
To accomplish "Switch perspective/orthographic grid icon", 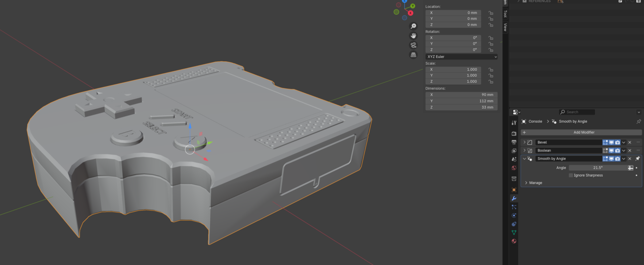I will click(414, 55).
